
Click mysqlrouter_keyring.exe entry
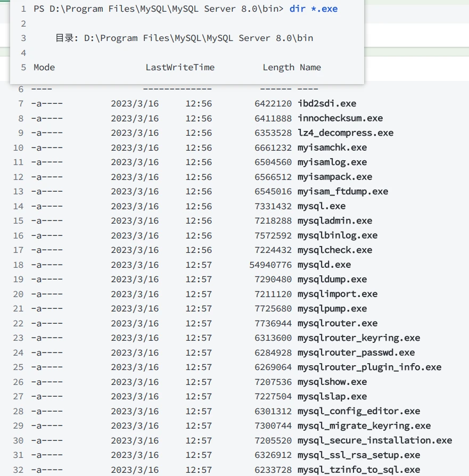359,338
